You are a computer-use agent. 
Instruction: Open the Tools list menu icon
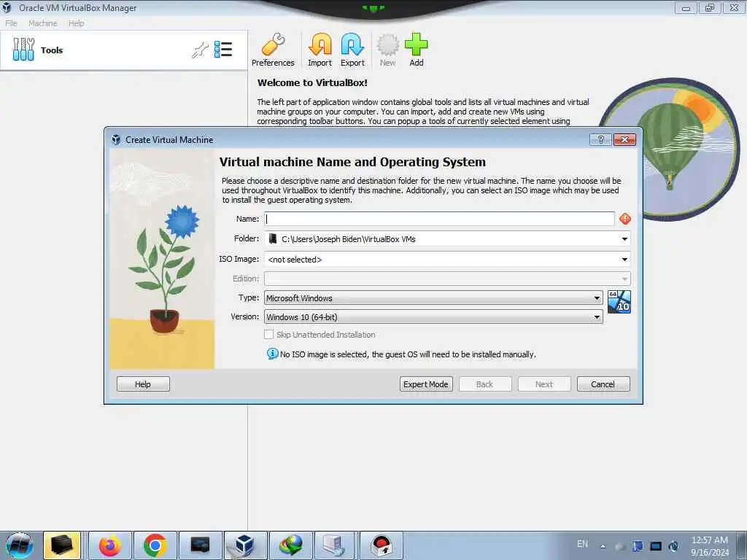pyautogui.click(x=223, y=50)
